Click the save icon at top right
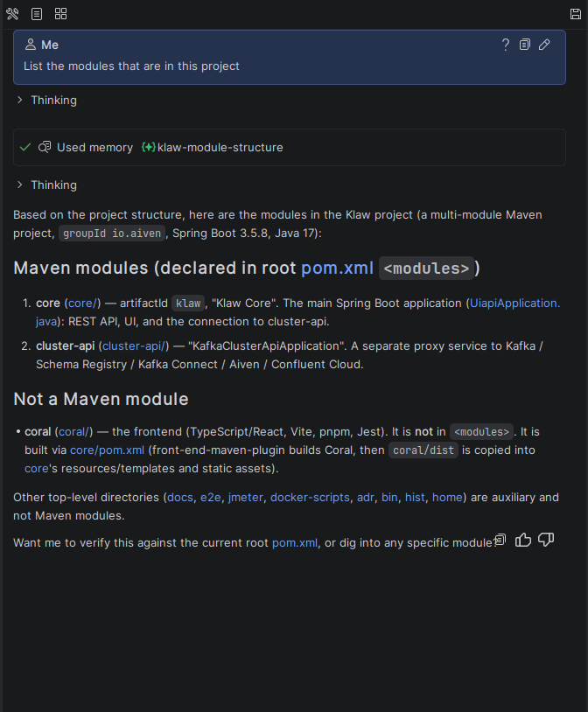 (575, 14)
